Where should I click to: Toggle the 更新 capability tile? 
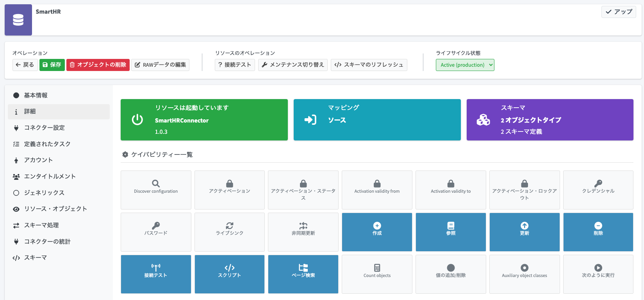point(524,232)
